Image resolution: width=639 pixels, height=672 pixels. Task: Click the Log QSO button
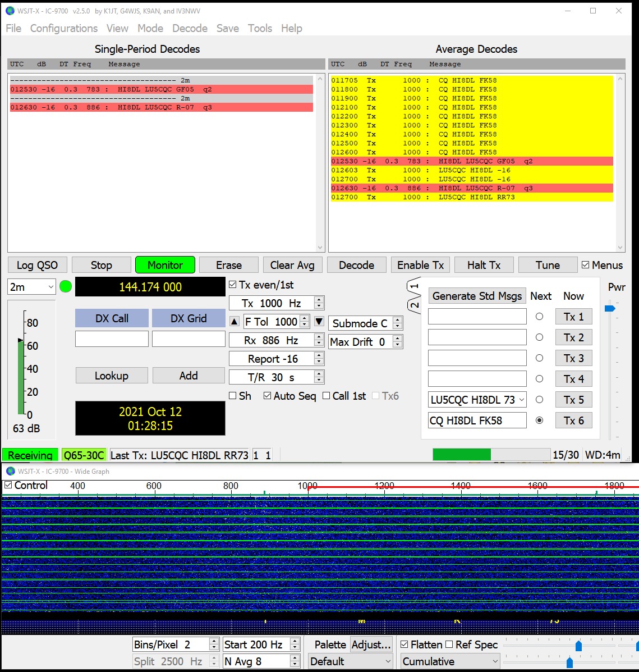(x=38, y=265)
